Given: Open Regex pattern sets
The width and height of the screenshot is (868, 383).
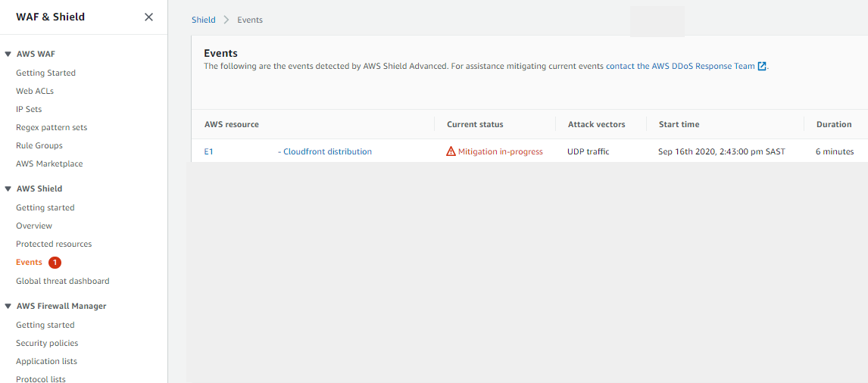Looking at the screenshot, I should coord(52,127).
